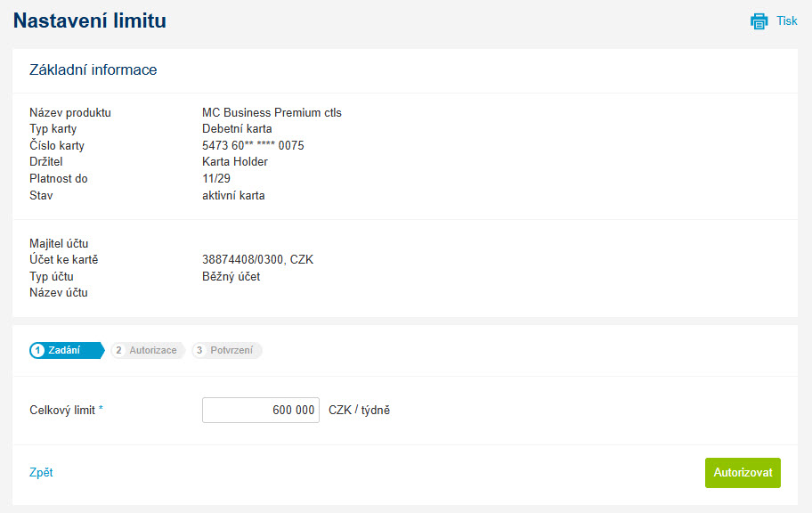The width and height of the screenshot is (812, 513).
Task: Click the Nastavení limitu page heading
Action: 90,20
